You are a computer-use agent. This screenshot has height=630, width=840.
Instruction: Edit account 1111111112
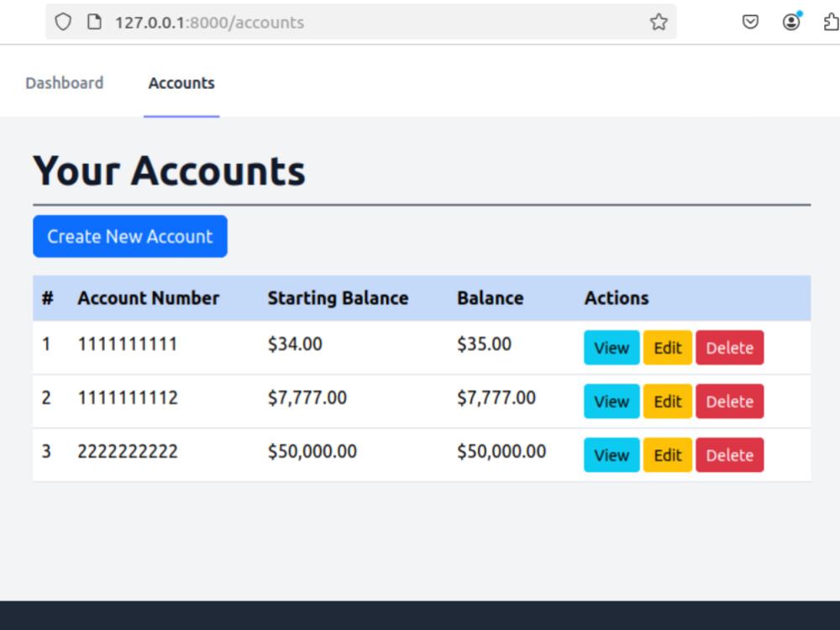click(668, 402)
